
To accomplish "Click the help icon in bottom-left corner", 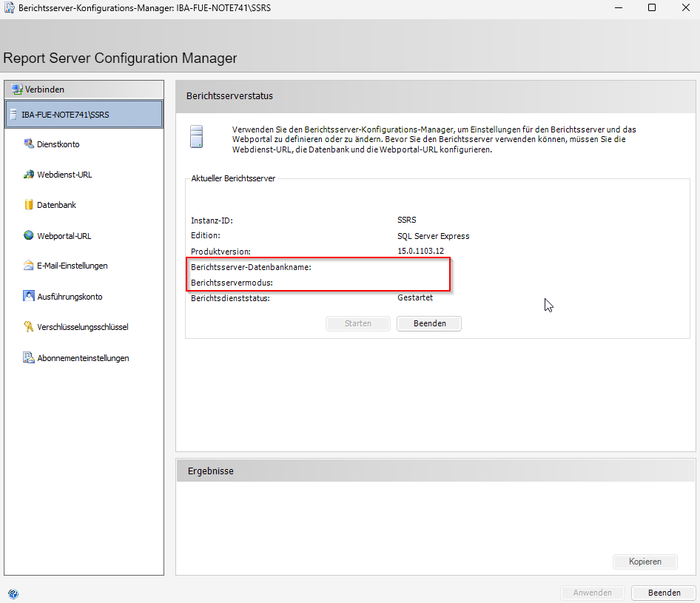I will click(13, 593).
